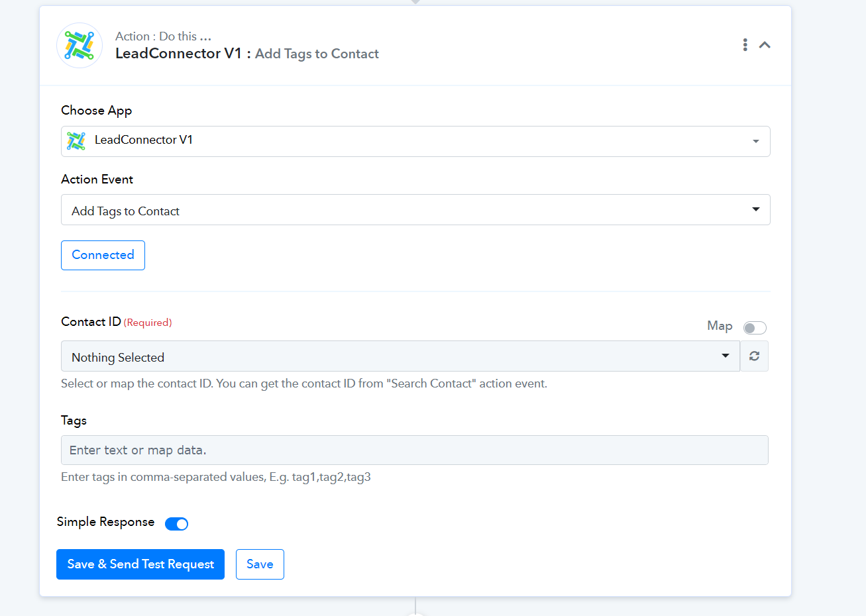Viewport: 866px width, 616px height.
Task: Click the Save button
Action: [260, 564]
